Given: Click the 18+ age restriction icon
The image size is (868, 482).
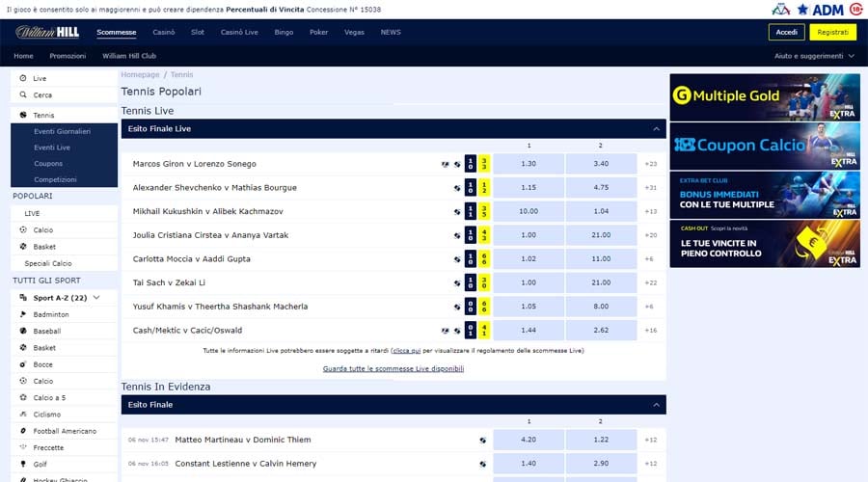Looking at the screenshot, I should pos(856,9).
